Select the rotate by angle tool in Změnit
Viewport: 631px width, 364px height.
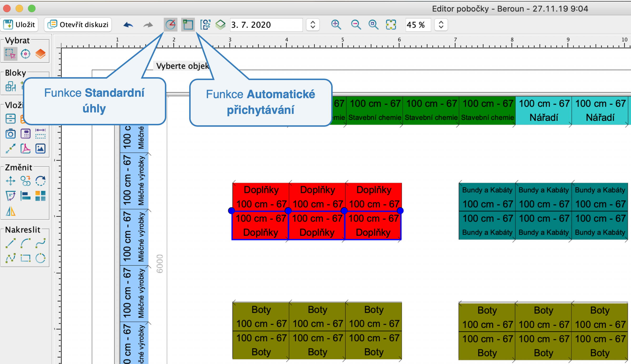10,196
